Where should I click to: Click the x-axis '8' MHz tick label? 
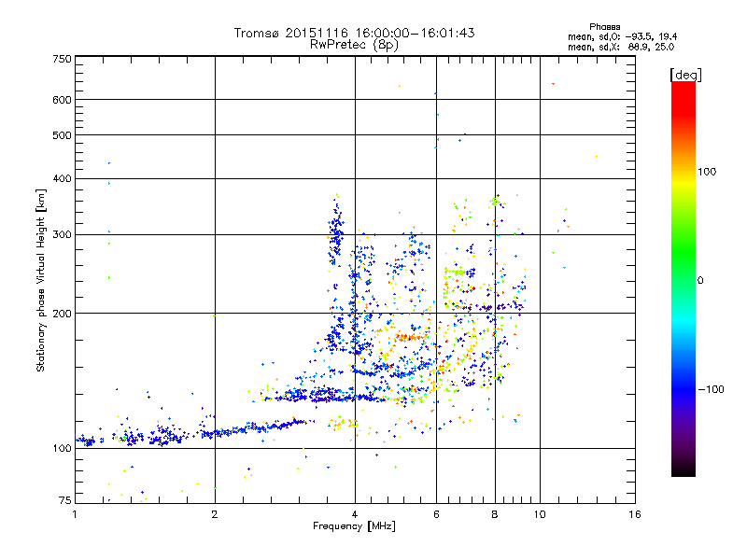point(495,514)
